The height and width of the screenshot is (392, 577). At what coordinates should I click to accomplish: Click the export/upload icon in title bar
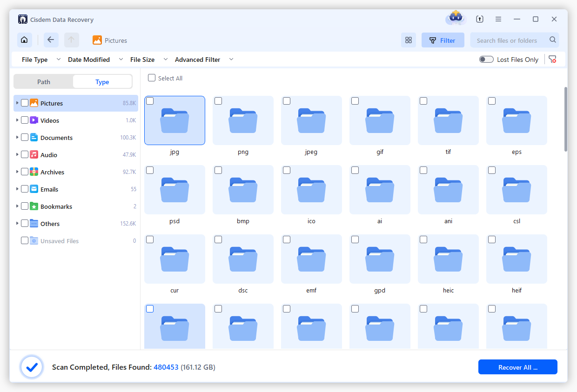pyautogui.click(x=480, y=19)
